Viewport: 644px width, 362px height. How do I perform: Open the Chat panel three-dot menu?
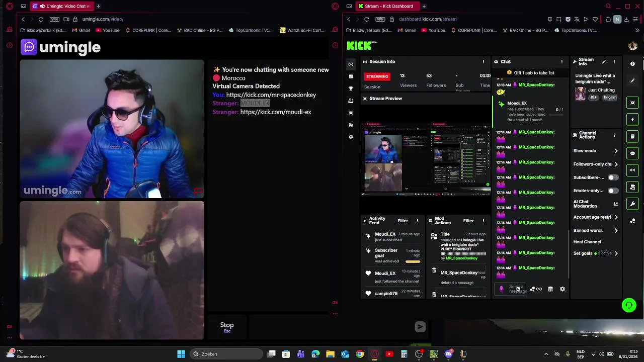pyautogui.click(x=562, y=62)
